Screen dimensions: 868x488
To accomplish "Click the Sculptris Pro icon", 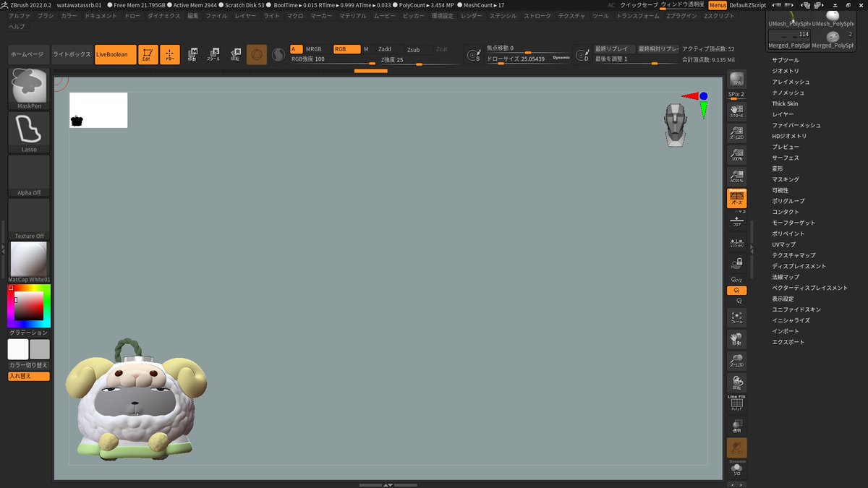I will coord(278,55).
